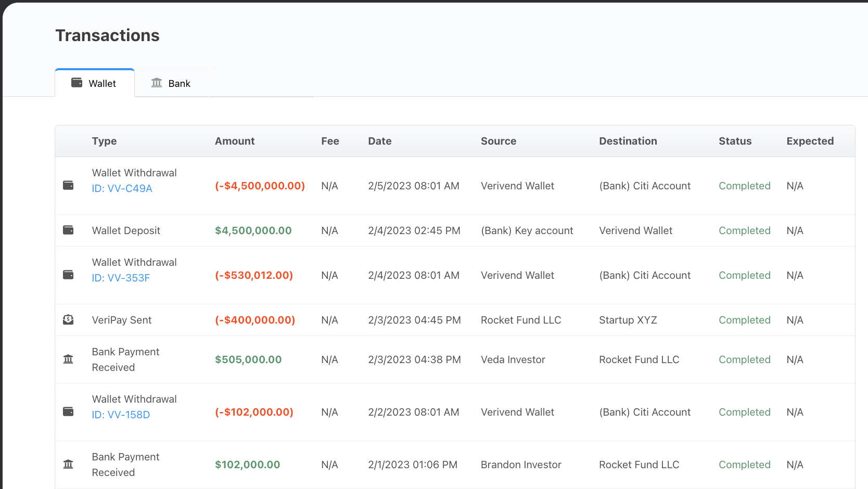
Task: Open transaction ID VV-158D
Action: (121, 415)
